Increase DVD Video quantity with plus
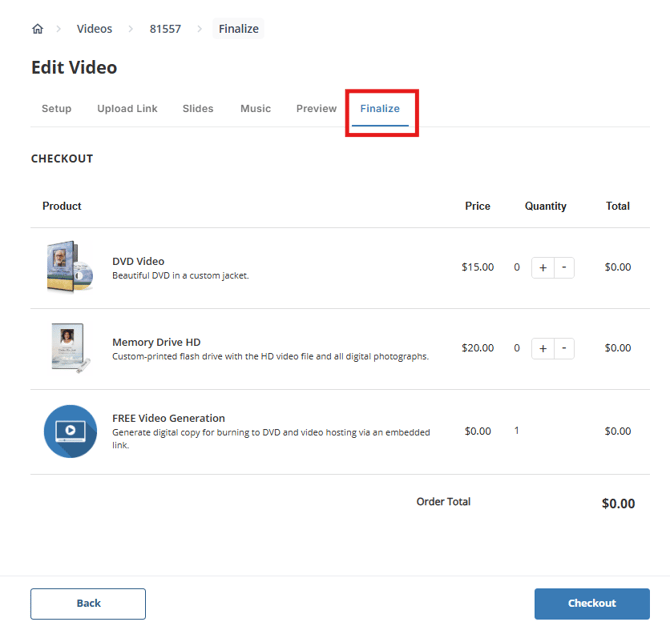Image resolution: width=670 pixels, height=630 pixels. (x=543, y=267)
